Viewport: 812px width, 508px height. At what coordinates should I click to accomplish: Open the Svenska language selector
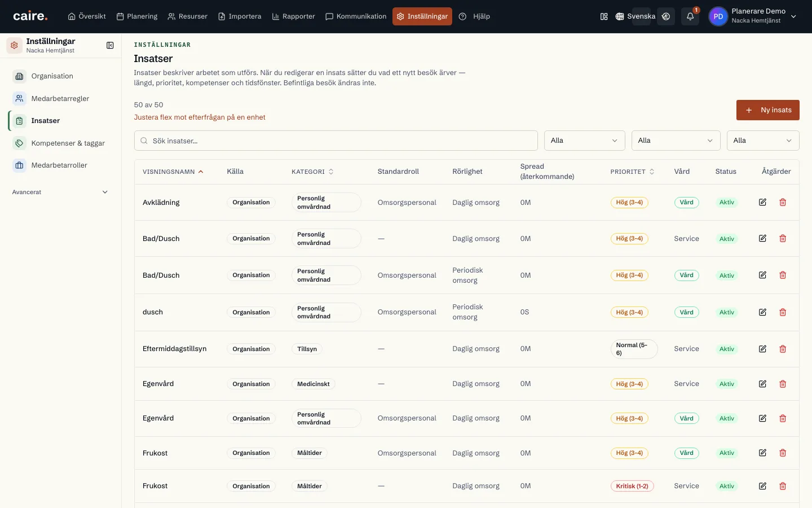tap(636, 16)
